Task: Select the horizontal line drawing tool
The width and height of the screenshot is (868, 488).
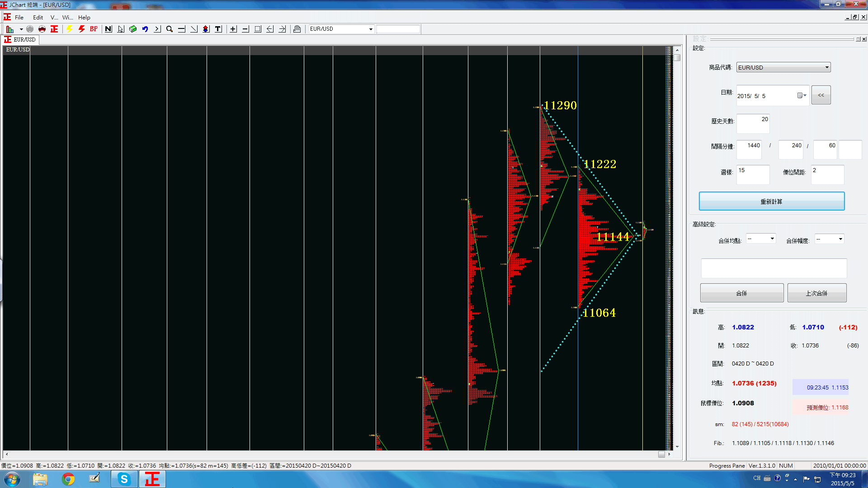Action: pos(182,29)
